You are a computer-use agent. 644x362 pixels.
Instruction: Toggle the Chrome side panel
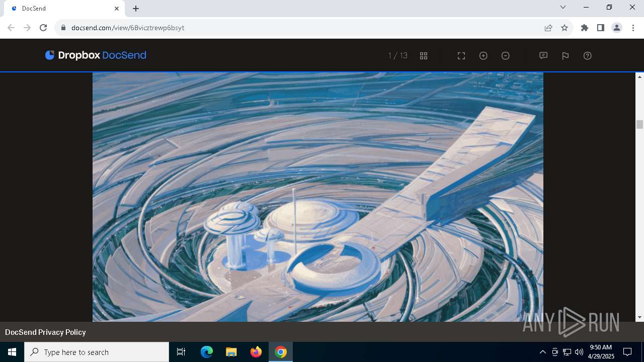pos(601,28)
